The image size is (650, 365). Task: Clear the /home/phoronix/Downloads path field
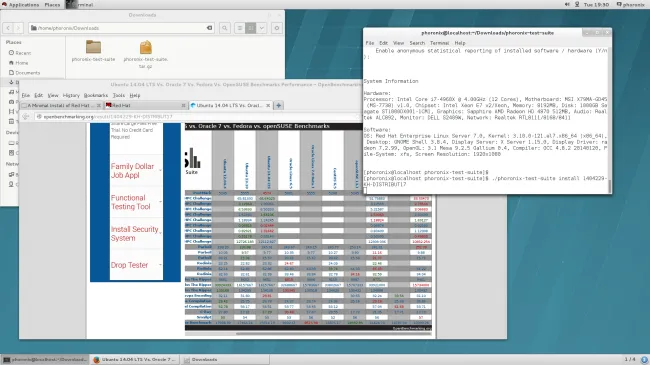pos(209,28)
